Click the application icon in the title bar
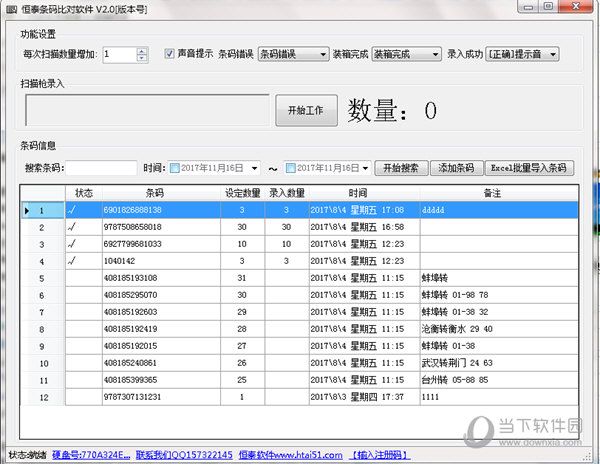This screenshot has width=600, height=464. (11, 9)
